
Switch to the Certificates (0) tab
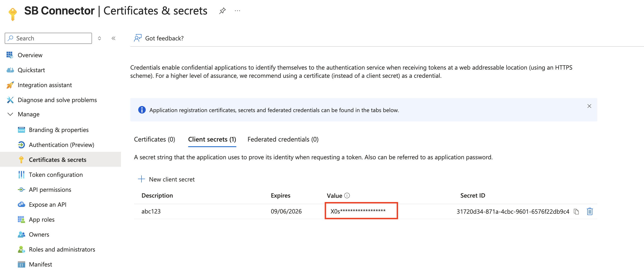point(154,139)
